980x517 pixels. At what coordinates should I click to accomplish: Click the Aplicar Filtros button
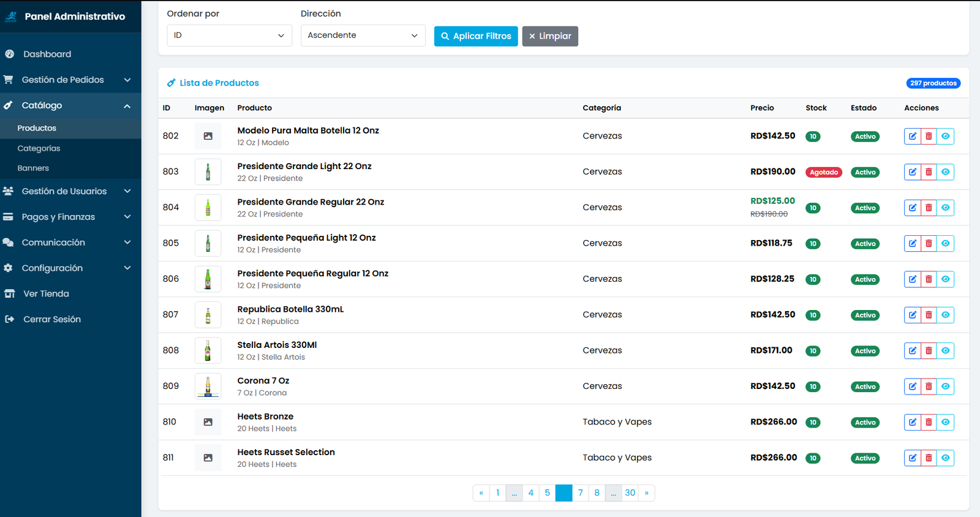tap(476, 36)
